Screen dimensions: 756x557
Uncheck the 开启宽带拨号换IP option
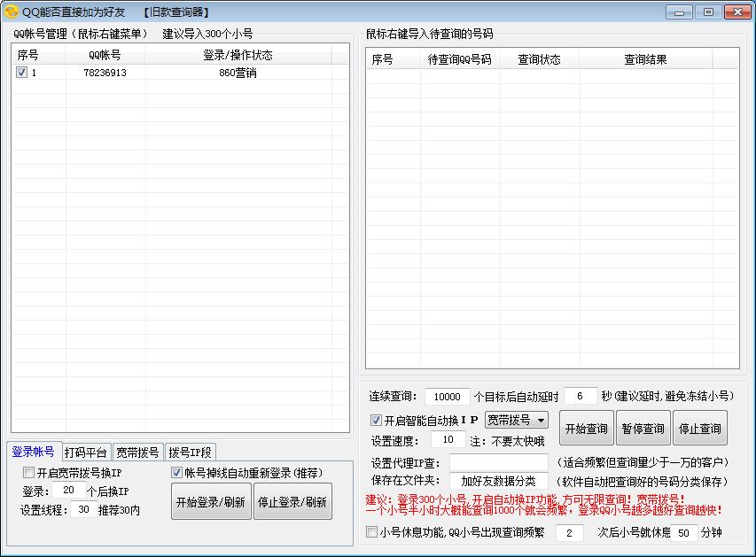[x=27, y=474]
